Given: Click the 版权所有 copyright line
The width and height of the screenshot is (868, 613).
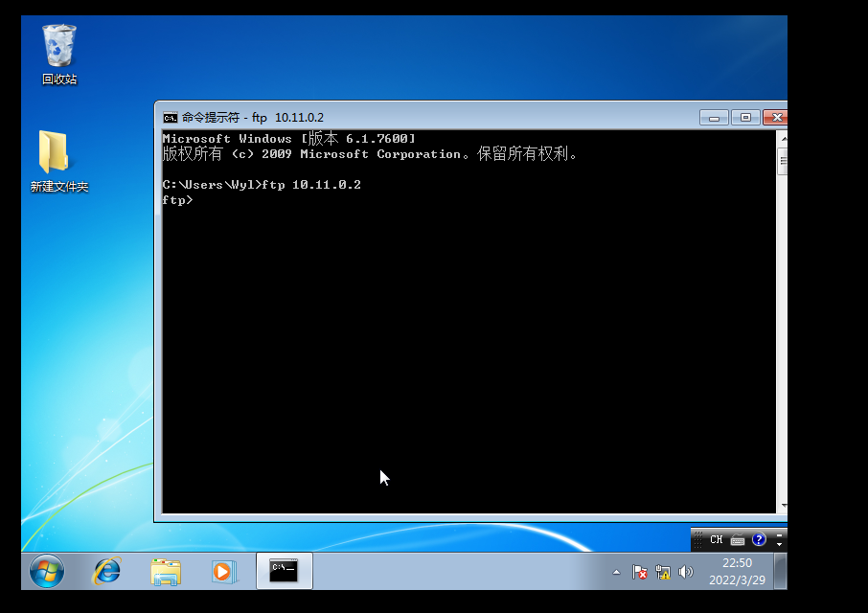Looking at the screenshot, I should click(370, 154).
